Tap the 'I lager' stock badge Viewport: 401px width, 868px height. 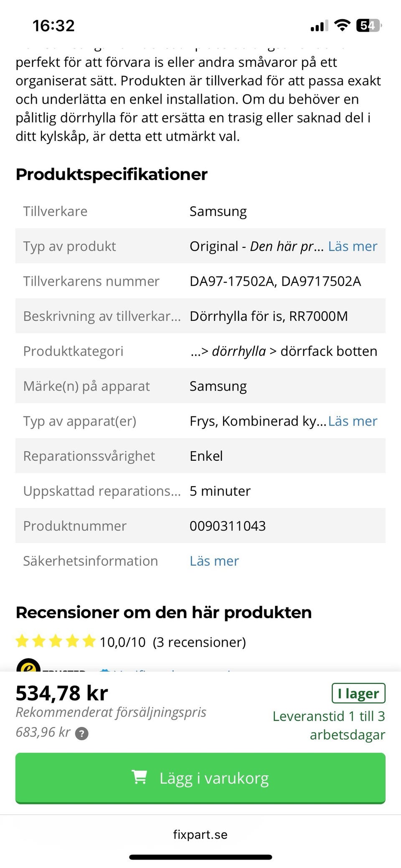[x=358, y=694]
